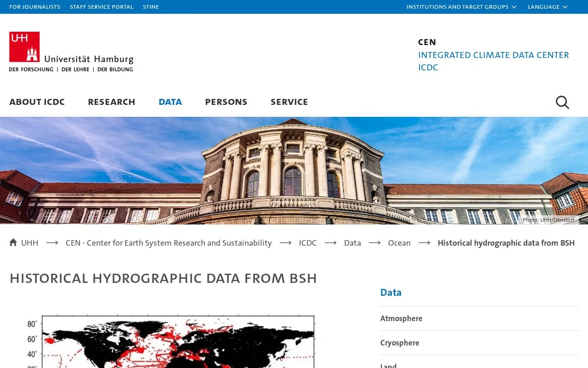Go to the STiNE link

click(x=151, y=7)
